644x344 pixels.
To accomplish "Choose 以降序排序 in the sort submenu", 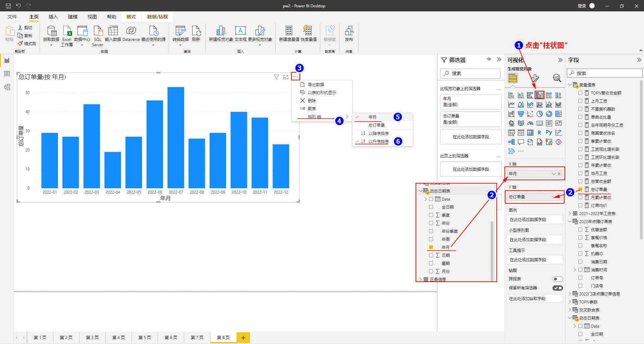I will [x=379, y=133].
